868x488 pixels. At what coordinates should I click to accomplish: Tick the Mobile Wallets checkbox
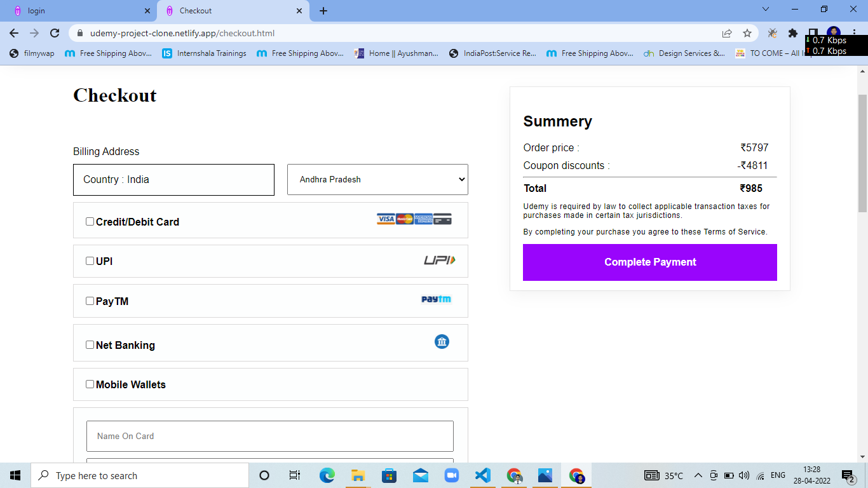90,384
